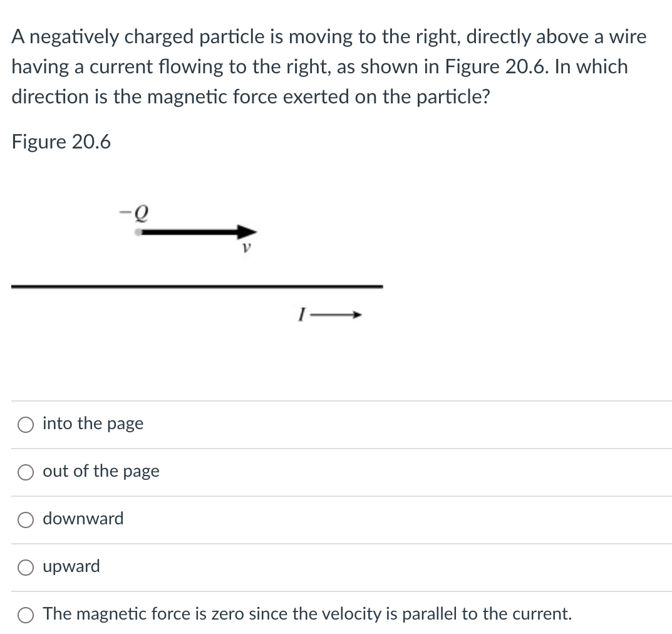Viewport: 672px width, 634px height.
Task: Select the "into the page" radio button
Action: click(25, 424)
